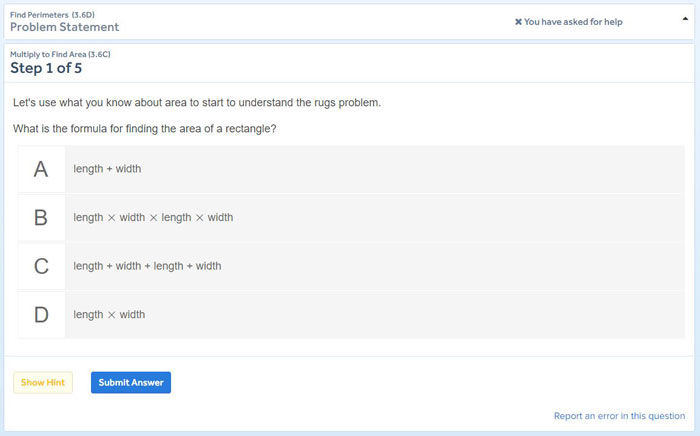This screenshot has height=436, width=700.
Task: Click the Submit Answer button
Action: [131, 382]
